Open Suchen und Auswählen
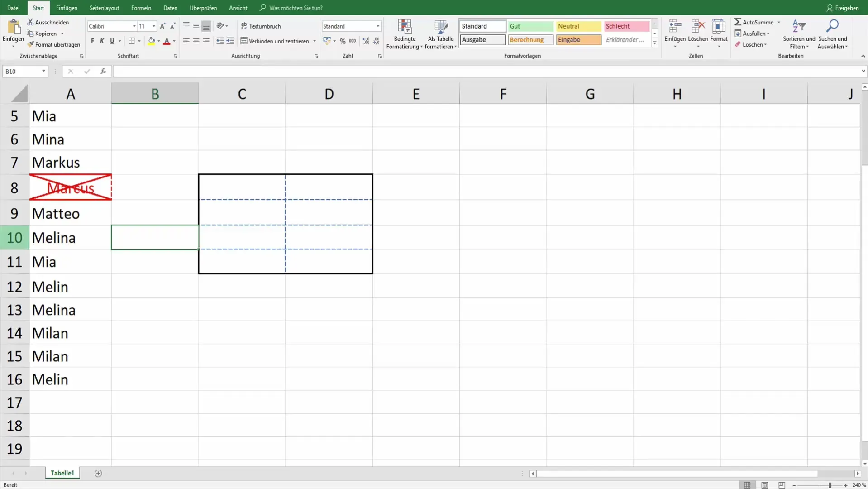 point(832,34)
